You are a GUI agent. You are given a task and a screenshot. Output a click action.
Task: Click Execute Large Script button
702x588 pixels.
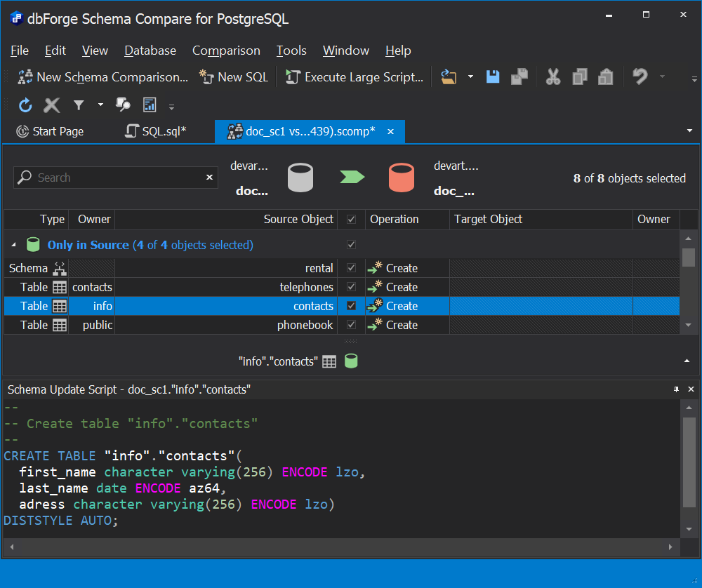[x=354, y=77]
